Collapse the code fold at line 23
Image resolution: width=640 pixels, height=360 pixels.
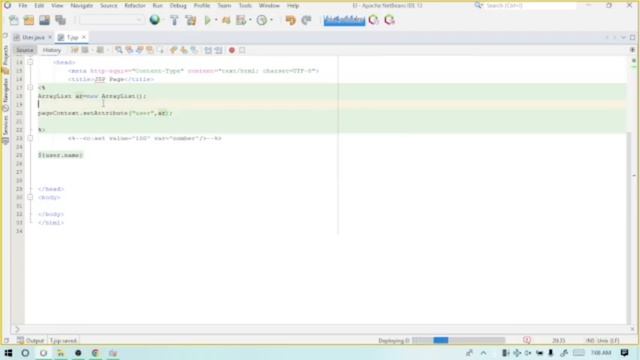tap(30, 138)
